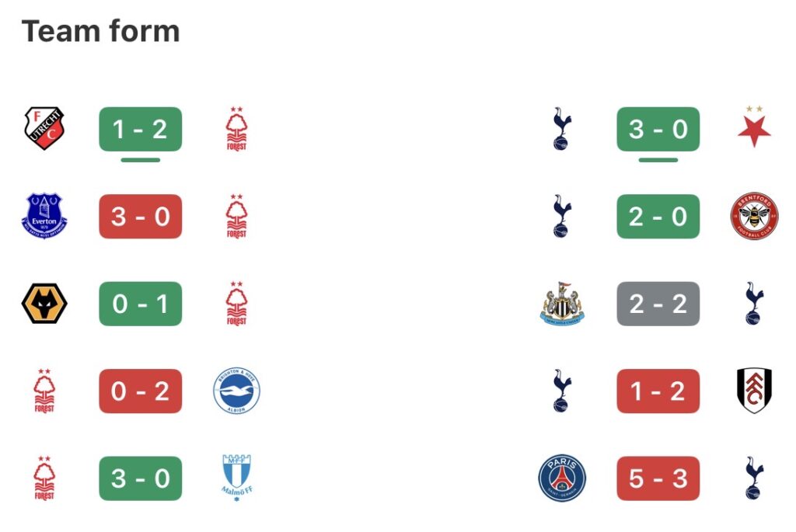The height and width of the screenshot is (532, 796).
Task: Open the Tottenham 1 - 2 Fulham result
Action: [x=658, y=391]
